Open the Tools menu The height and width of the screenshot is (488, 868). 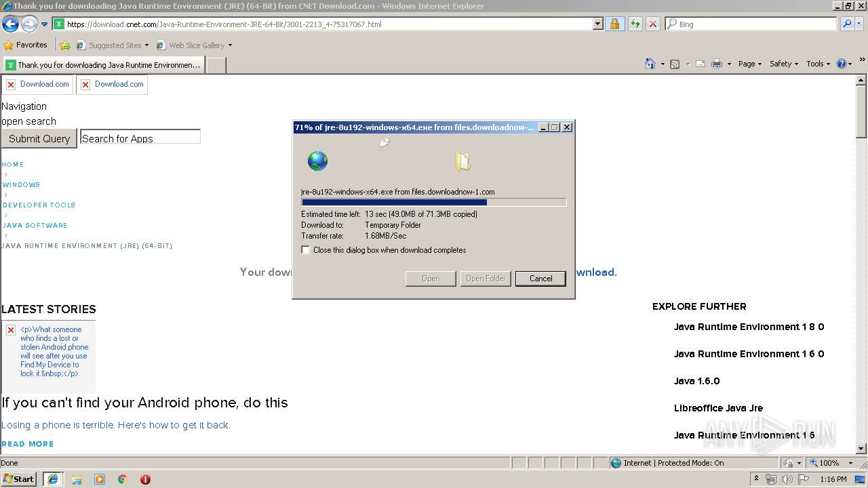coord(818,64)
